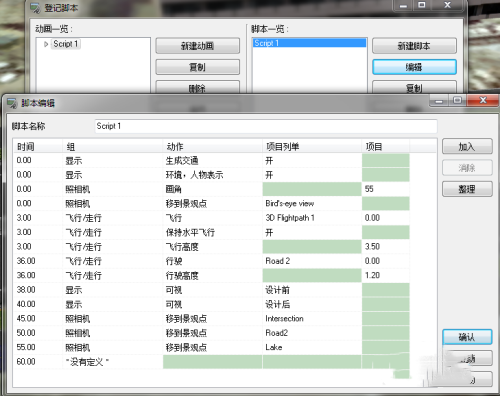Select the 生成交通 row at time 0.00
Viewport: 500px width, 396px height.
[x=212, y=161]
